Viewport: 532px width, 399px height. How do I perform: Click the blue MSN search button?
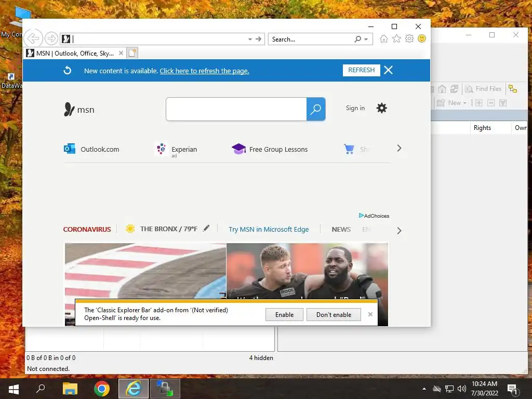pyautogui.click(x=316, y=109)
